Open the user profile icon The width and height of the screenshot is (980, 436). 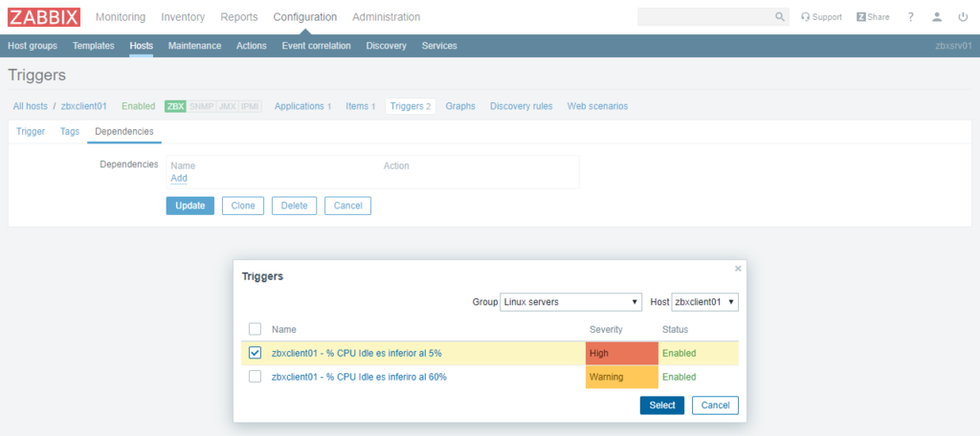[937, 17]
